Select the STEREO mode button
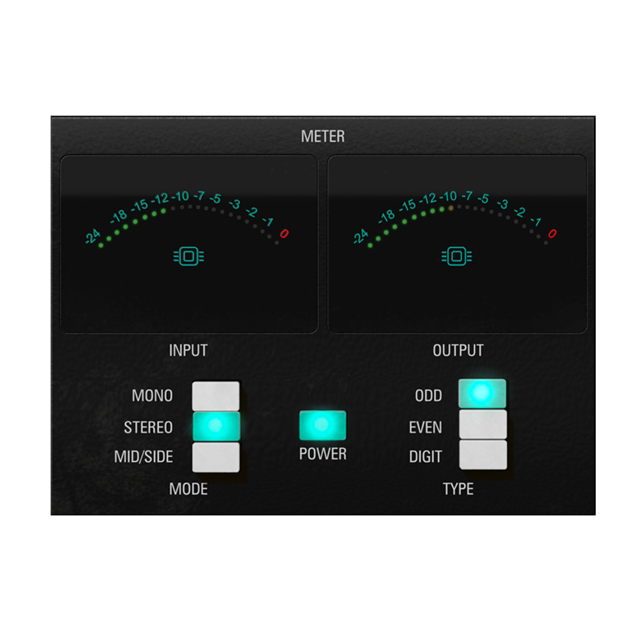 click(x=216, y=426)
